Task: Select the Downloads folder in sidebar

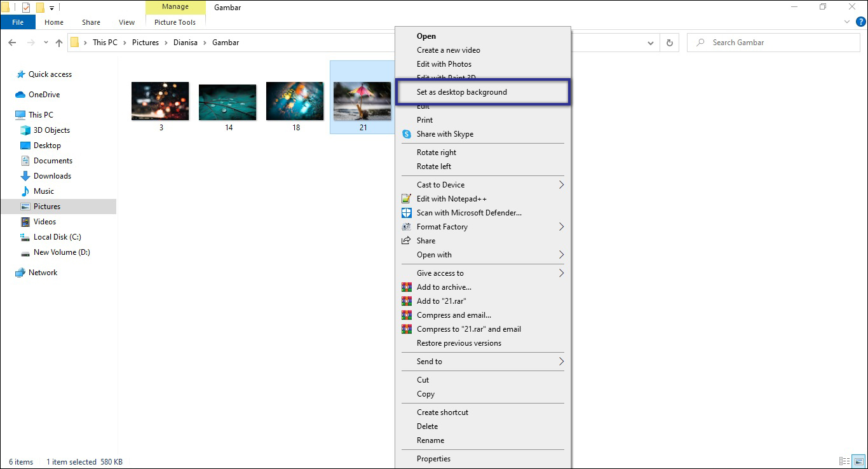Action: 51,175
